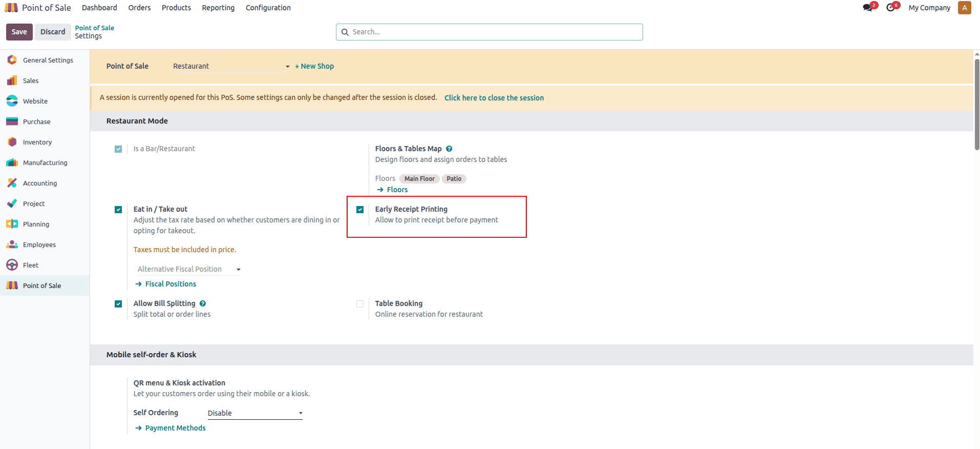Image resolution: width=980 pixels, height=449 pixels.
Task: Expand the Alternative Fiscal Position dropdown
Action: (189, 269)
